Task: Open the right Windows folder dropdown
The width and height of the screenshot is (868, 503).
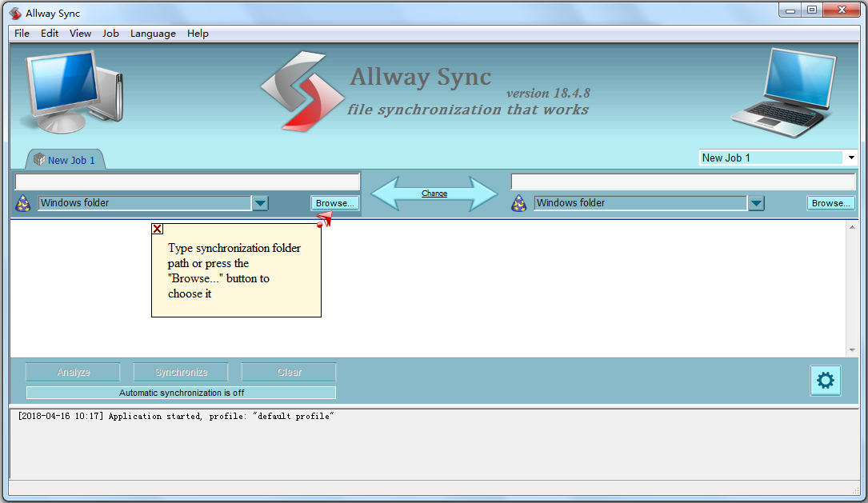Action: 756,203
